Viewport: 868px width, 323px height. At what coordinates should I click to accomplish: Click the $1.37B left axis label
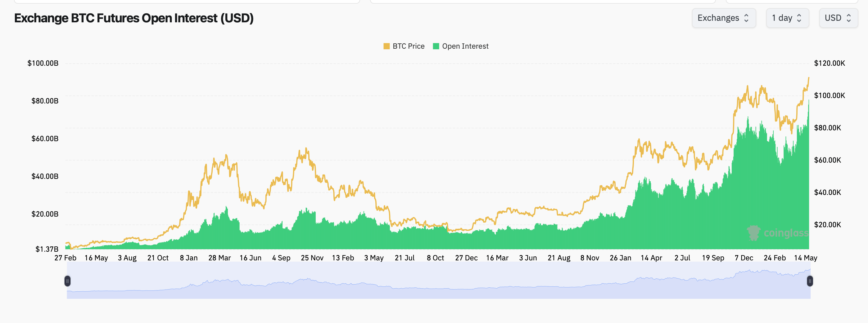point(47,249)
